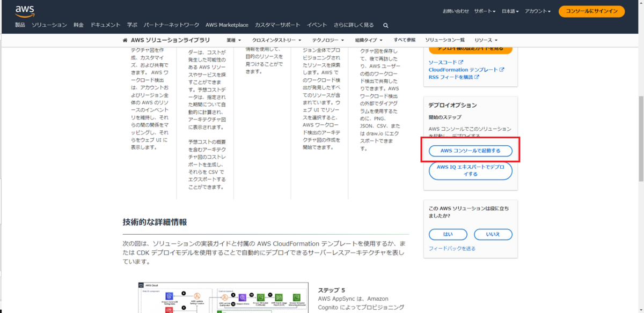Screen dimensions: 644x313
Task: Click AWS IQ エキスパートでデプロイする button
Action: tap(471, 170)
